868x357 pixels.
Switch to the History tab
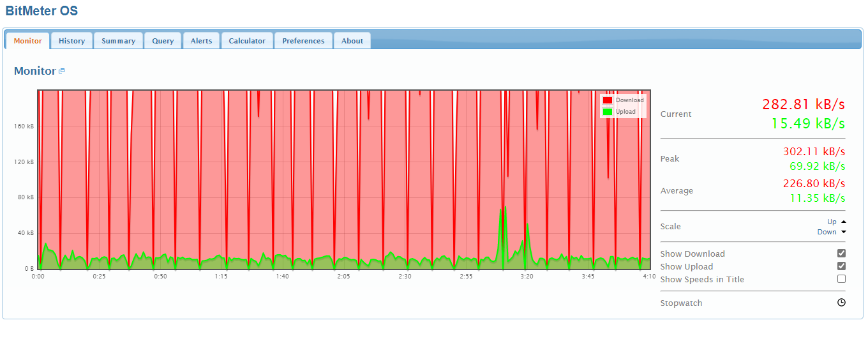coord(71,41)
